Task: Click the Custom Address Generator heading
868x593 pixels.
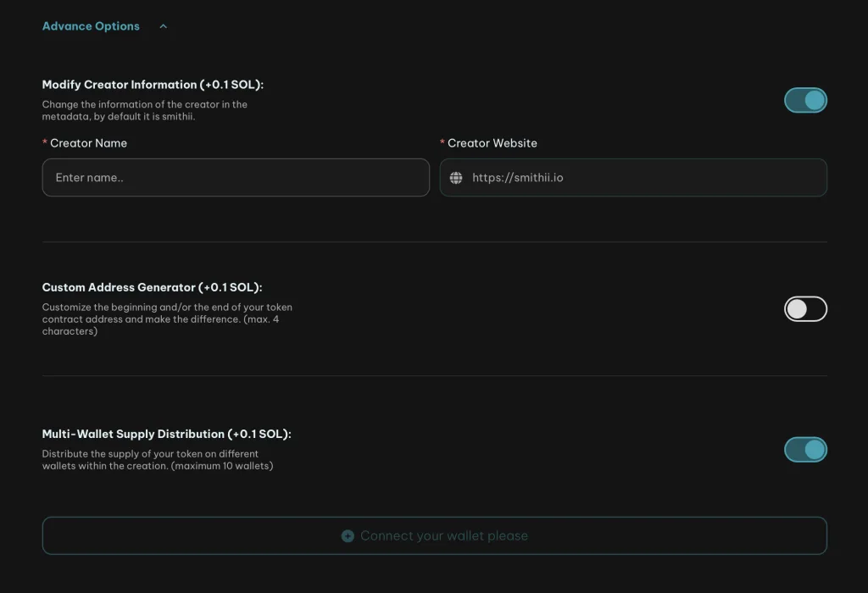Action: tap(152, 288)
